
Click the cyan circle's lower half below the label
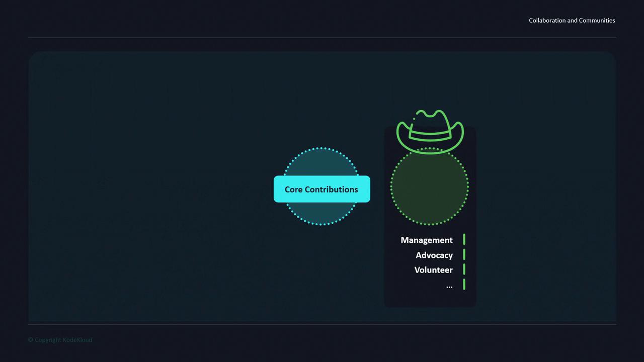[x=321, y=214]
